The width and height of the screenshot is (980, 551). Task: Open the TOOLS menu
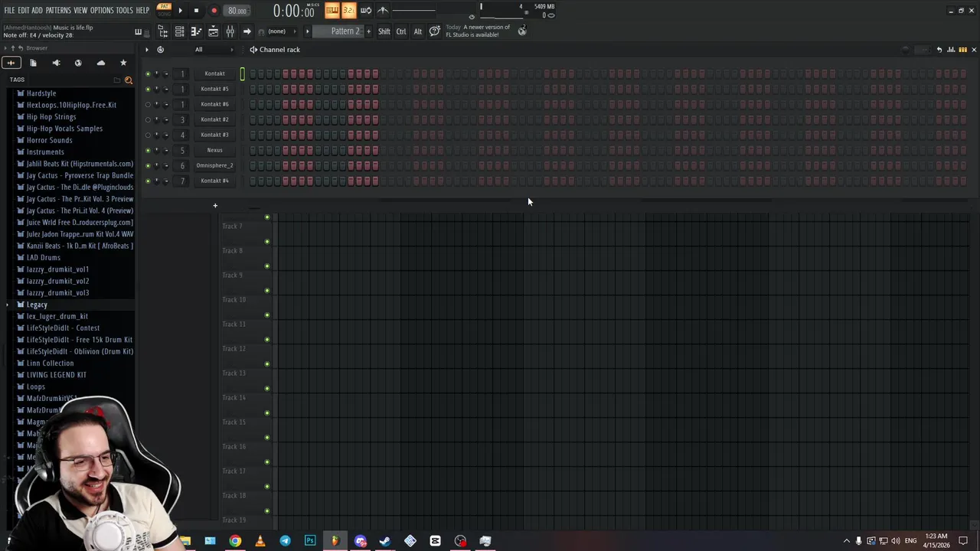point(125,10)
